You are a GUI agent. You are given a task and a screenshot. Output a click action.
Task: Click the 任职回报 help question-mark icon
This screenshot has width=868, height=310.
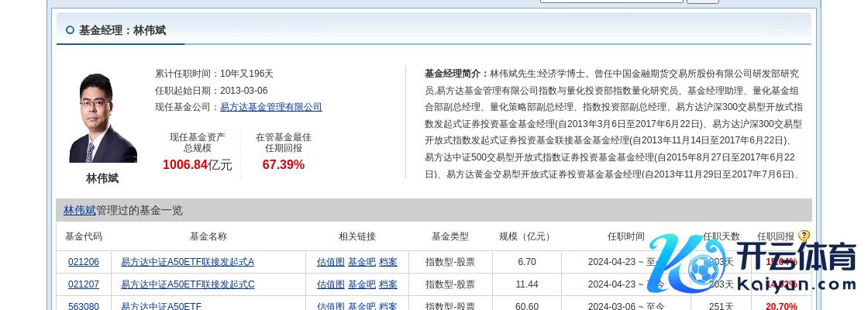pyautogui.click(x=804, y=236)
